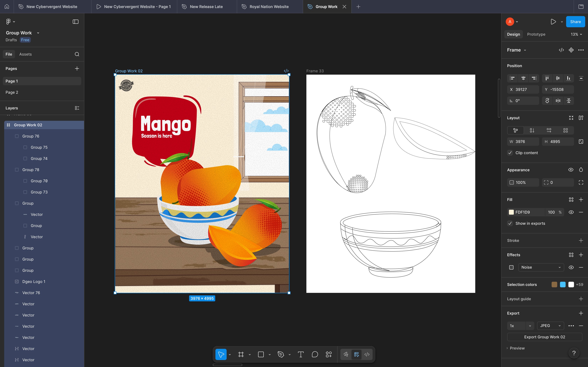This screenshot has height=367, width=588.
Task: Open the Actions components tool
Action: click(x=329, y=354)
